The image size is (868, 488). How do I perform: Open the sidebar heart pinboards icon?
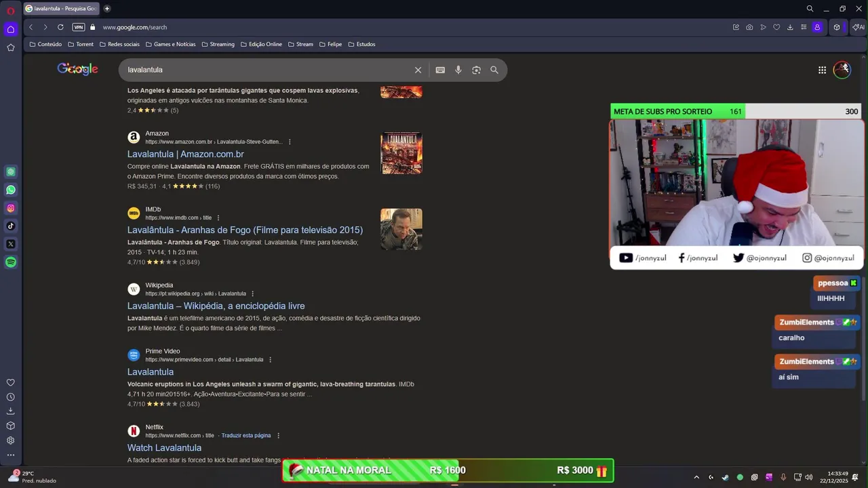(x=10, y=382)
